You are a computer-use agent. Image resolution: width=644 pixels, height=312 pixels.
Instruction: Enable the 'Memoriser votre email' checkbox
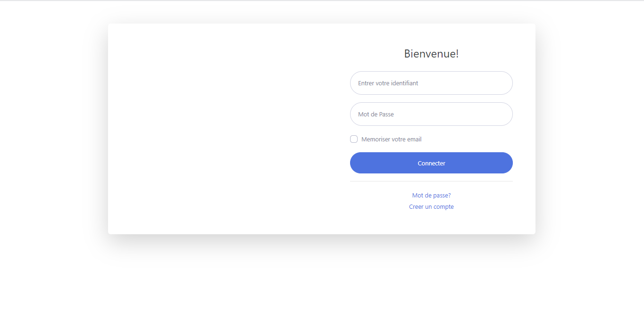click(x=354, y=139)
